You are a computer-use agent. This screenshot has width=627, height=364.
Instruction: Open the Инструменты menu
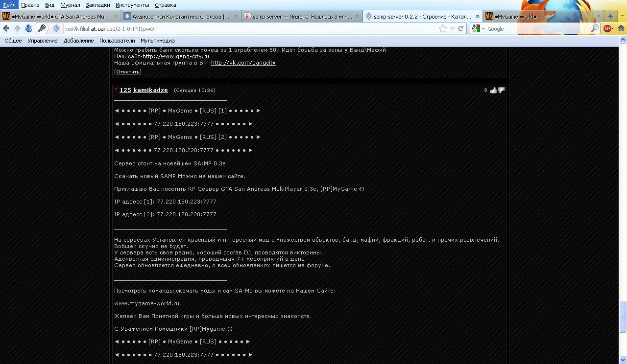[x=132, y=5]
